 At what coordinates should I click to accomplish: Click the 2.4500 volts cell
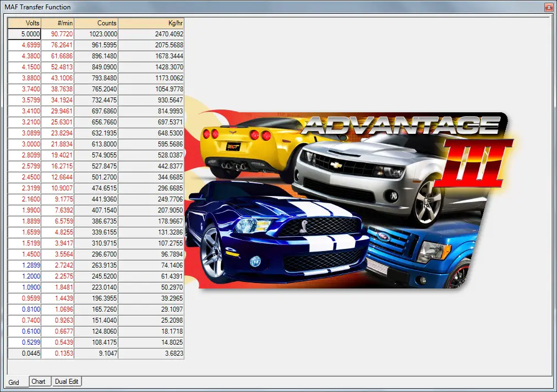point(25,177)
